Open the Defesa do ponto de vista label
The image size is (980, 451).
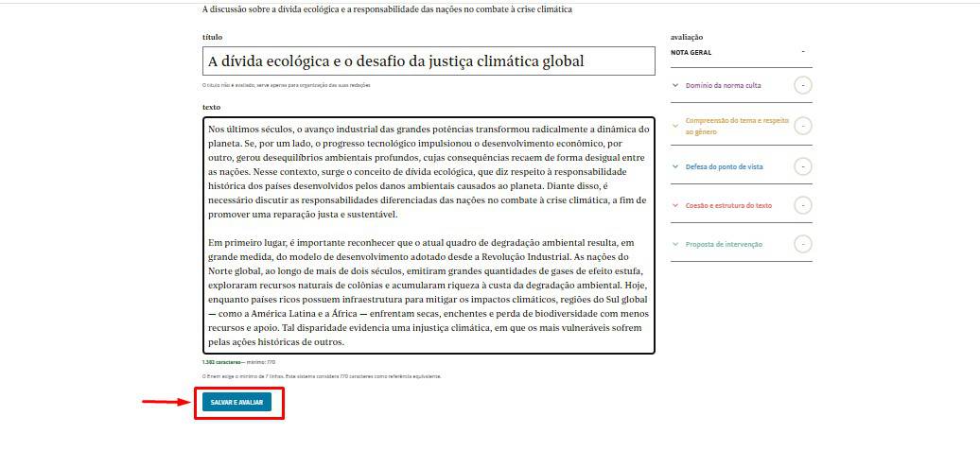tap(724, 166)
